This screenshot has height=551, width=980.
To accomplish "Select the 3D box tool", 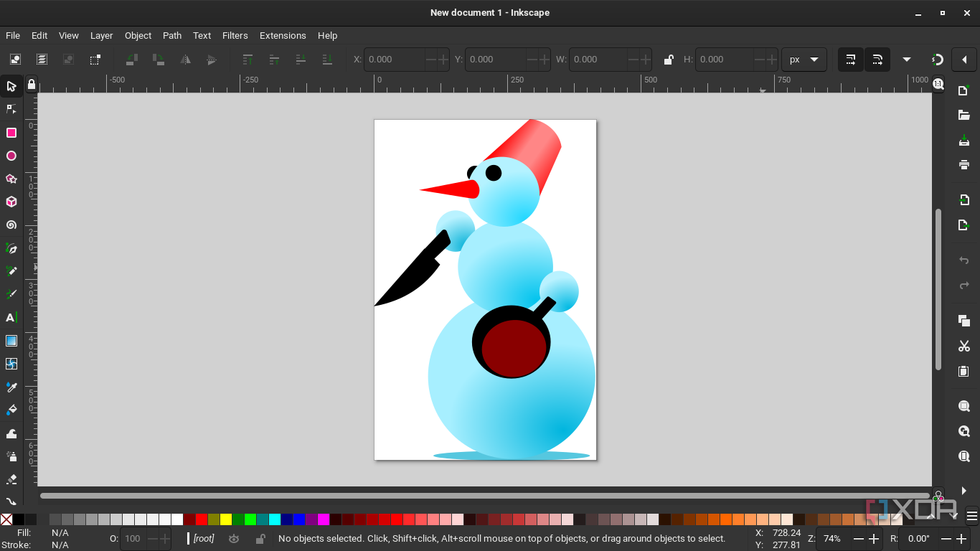I will click(x=11, y=202).
